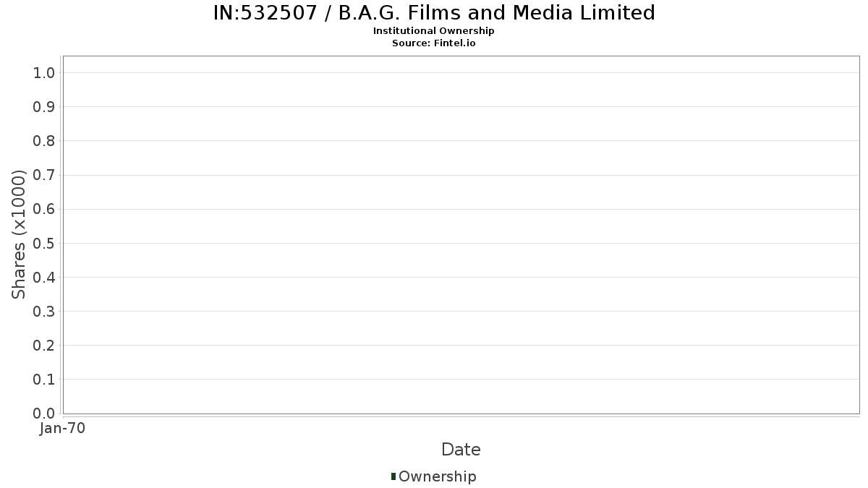868x488 pixels.
Task: Click the center of the empty plot area
Action: [x=461, y=235]
